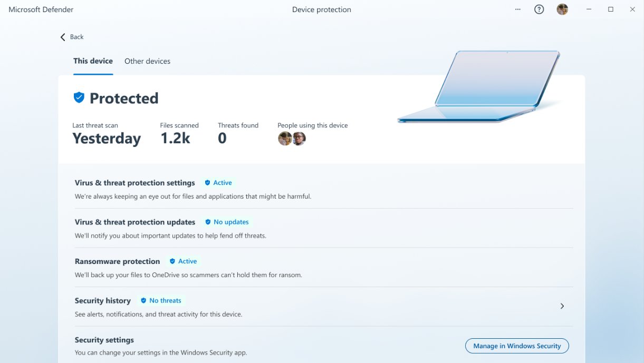The height and width of the screenshot is (363, 644).
Task: Click the laptop device illustration
Action: click(x=480, y=87)
